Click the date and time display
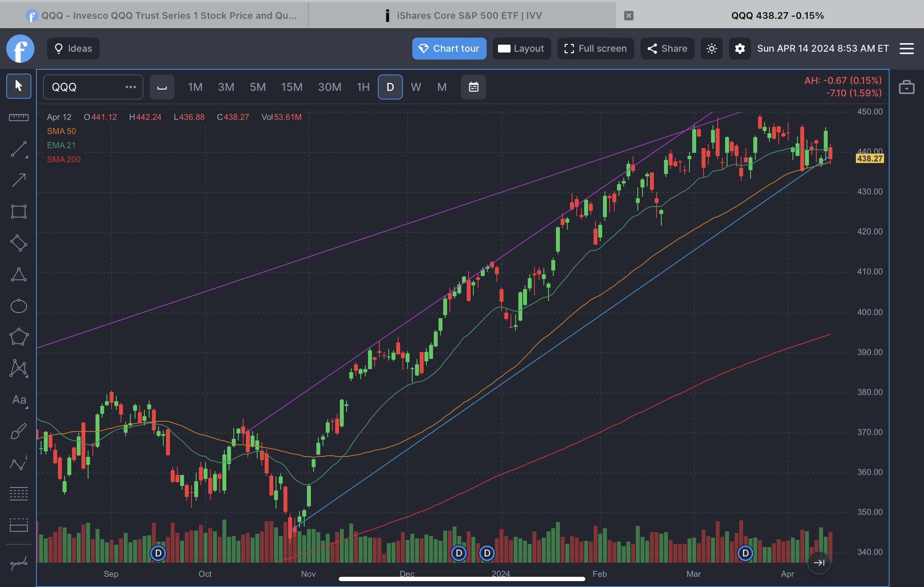Image resolution: width=924 pixels, height=587 pixels. 823,49
